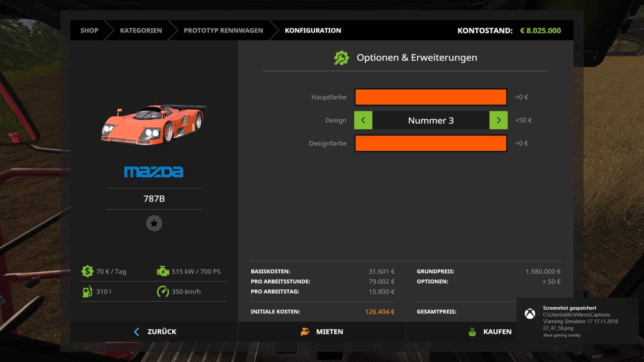Open the Design selector showing Nummer 3
The width and height of the screenshot is (644, 362).
431,120
